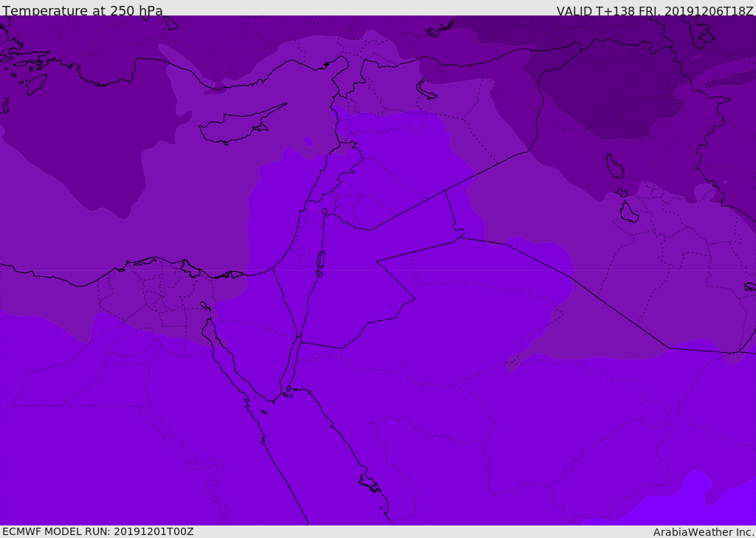
Task: Click Lake Assad in northern Syria
Action: pos(428,90)
